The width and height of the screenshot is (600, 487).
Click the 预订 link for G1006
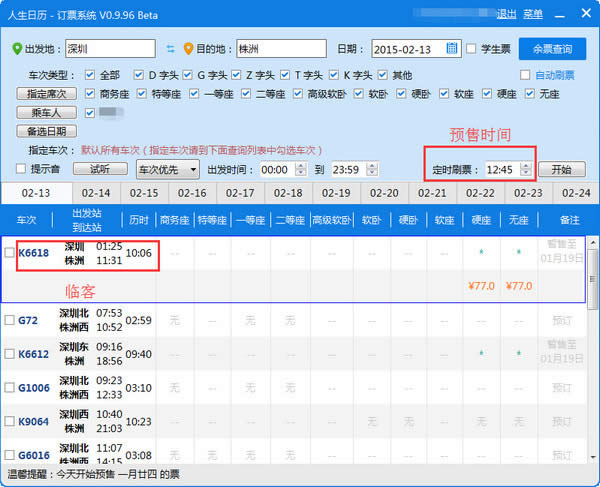[x=562, y=388]
